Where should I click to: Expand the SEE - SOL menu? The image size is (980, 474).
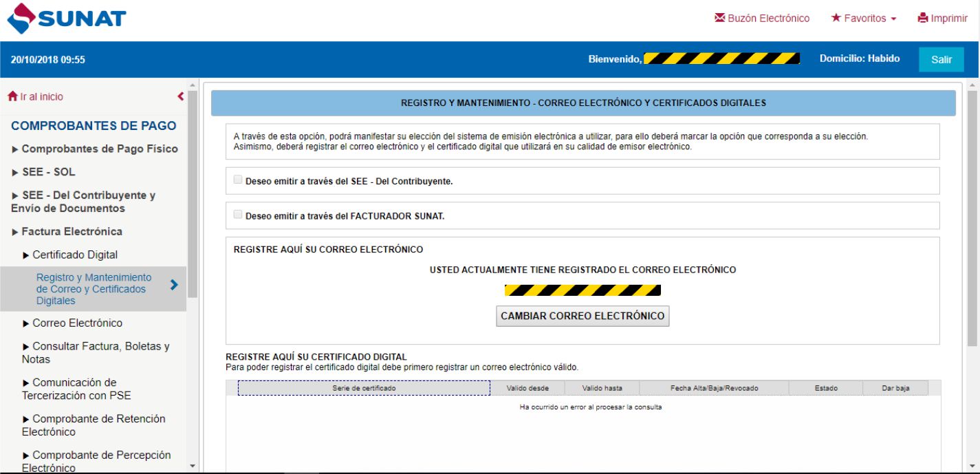(44, 172)
